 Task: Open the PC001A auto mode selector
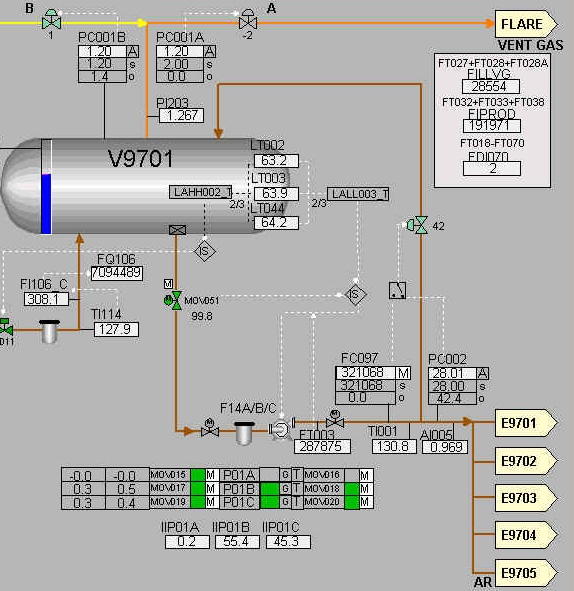pos(210,51)
